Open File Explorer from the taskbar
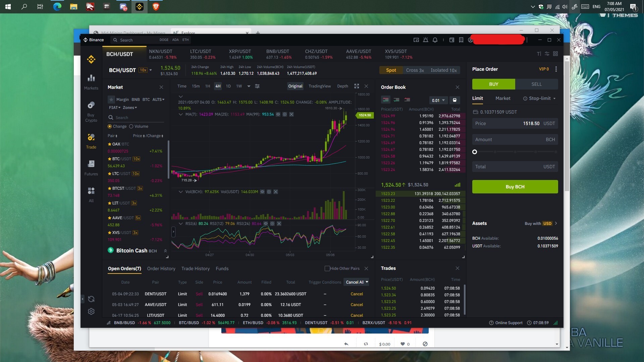Screen dimensions: 644x362 [73, 7]
